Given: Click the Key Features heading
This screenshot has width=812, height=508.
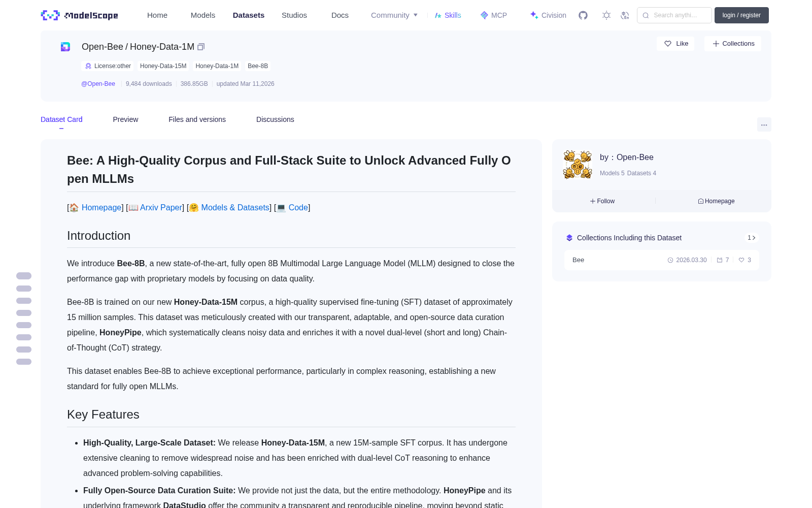Looking at the screenshot, I should click(103, 415).
